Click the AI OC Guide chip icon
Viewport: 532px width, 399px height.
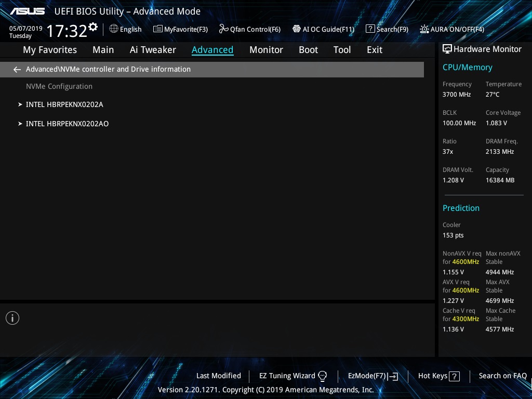click(297, 29)
